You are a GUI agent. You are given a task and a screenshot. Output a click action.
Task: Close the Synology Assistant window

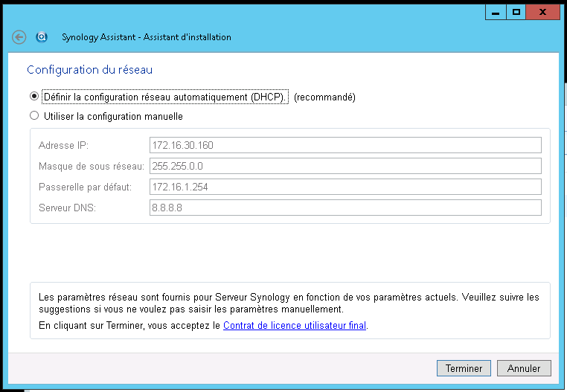pos(542,13)
